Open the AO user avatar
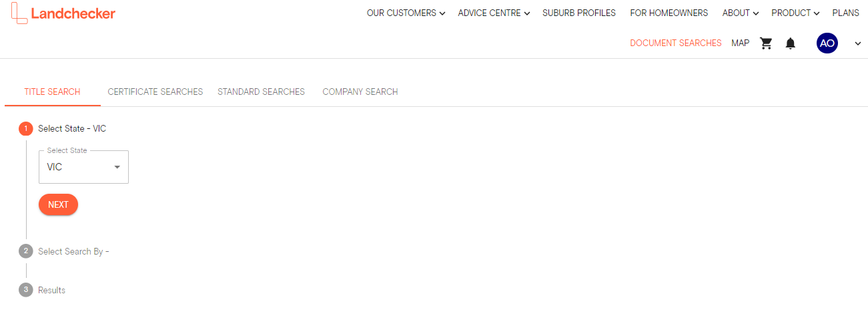 point(827,43)
